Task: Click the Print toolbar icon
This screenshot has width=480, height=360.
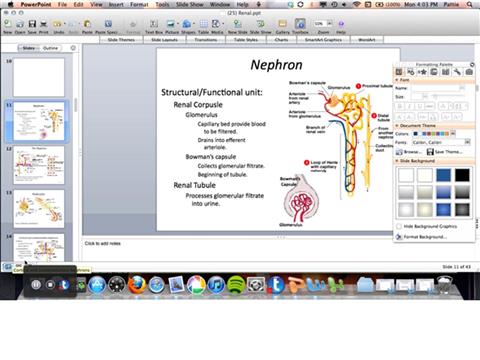Action: click(x=44, y=24)
